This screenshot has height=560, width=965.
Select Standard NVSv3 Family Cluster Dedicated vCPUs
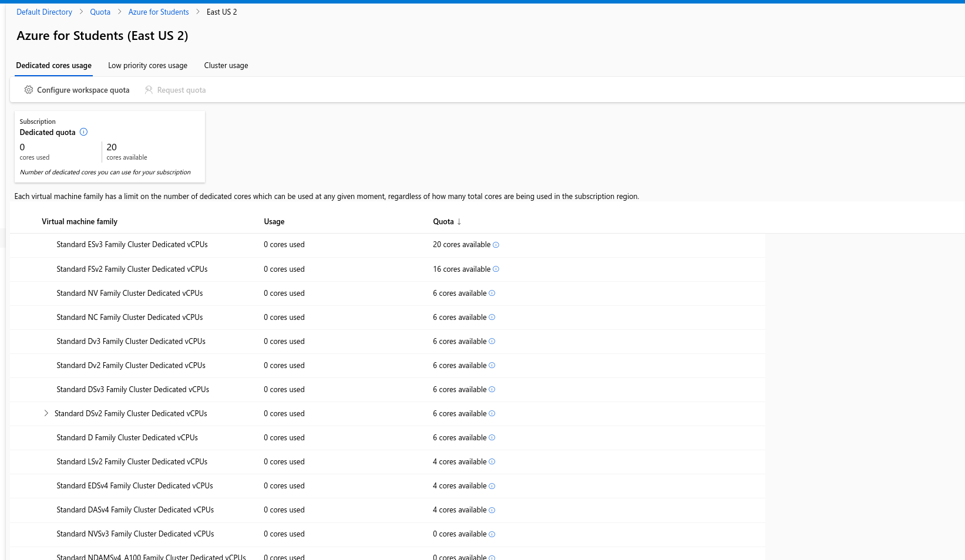[135, 534]
